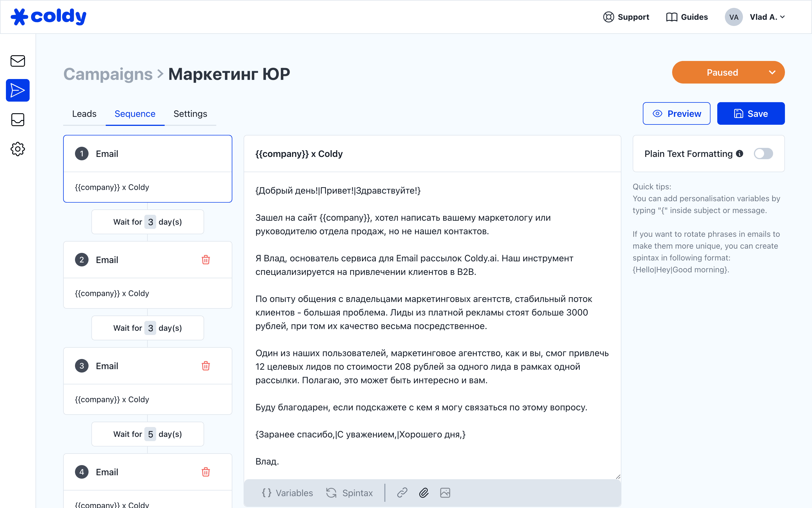Click the Support lifebuoy link
Screen dimensions: 812x508
(x=626, y=17)
